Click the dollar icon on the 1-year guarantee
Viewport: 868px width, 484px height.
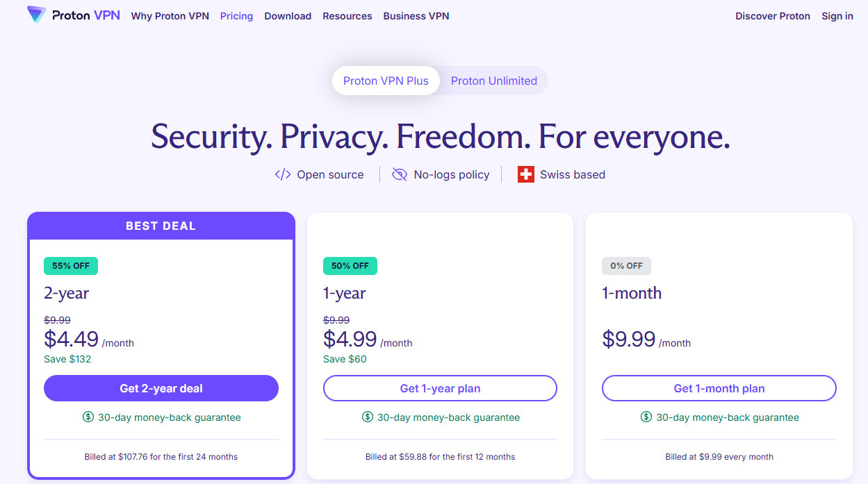367,417
